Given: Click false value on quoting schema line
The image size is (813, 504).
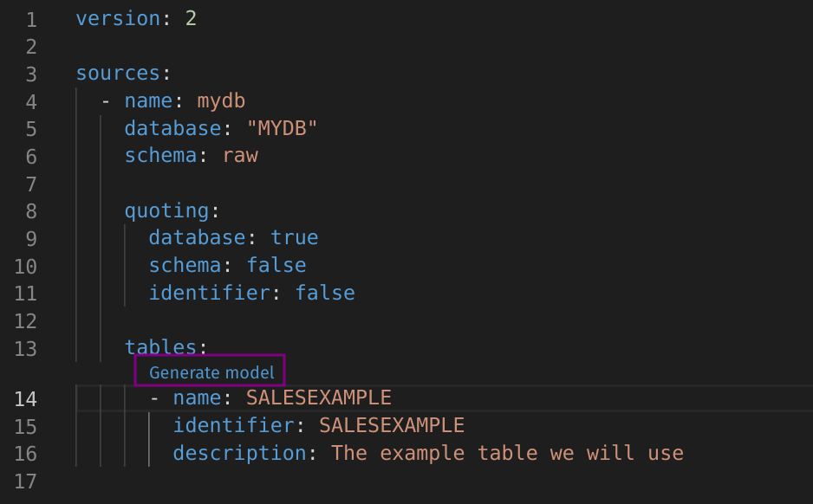Looking at the screenshot, I should pyautogui.click(x=276, y=265).
